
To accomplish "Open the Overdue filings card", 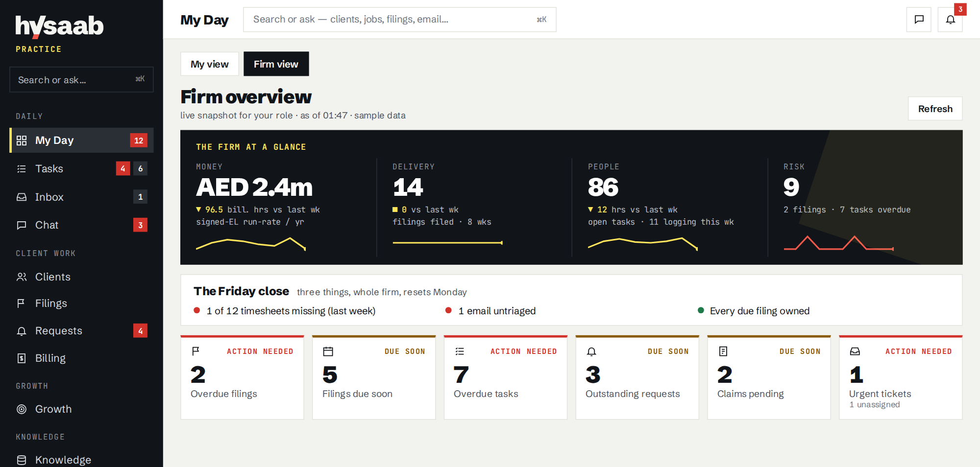I will point(242,377).
